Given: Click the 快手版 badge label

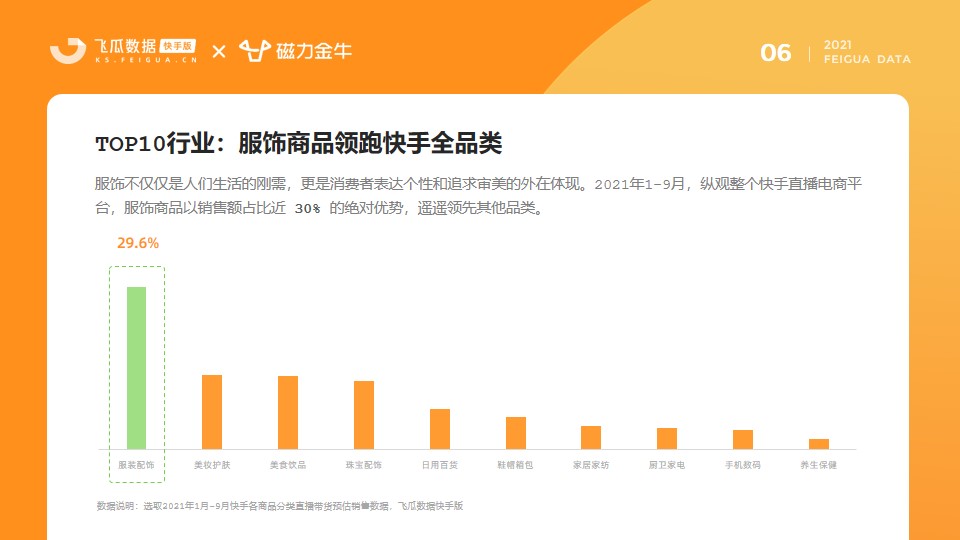Looking at the screenshot, I should point(178,46).
